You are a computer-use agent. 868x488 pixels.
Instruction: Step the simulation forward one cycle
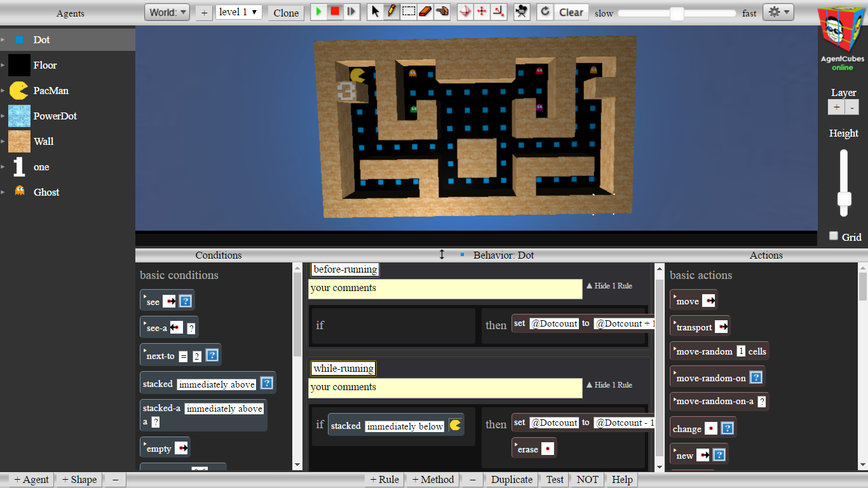[x=351, y=11]
